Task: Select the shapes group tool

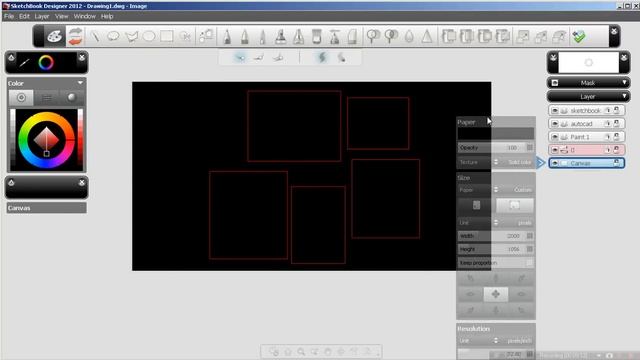Action: tap(206, 36)
